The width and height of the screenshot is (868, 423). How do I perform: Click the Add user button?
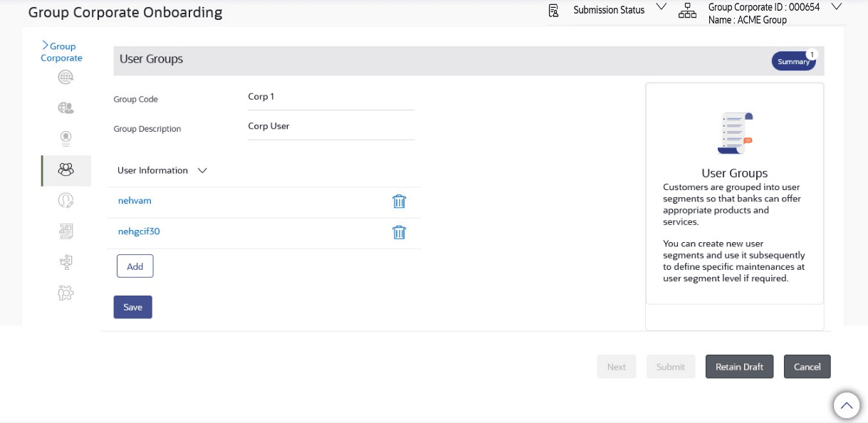[x=135, y=266]
